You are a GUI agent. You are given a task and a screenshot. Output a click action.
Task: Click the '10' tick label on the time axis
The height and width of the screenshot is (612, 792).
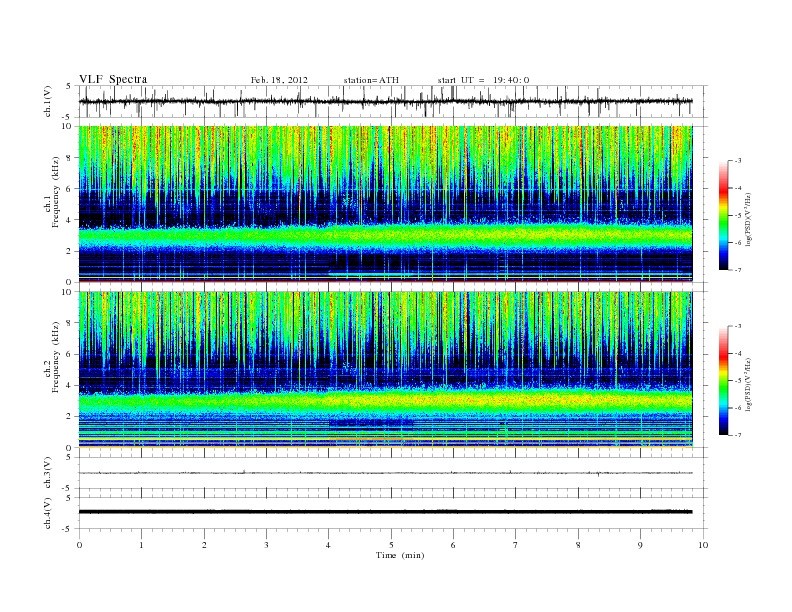(x=703, y=545)
